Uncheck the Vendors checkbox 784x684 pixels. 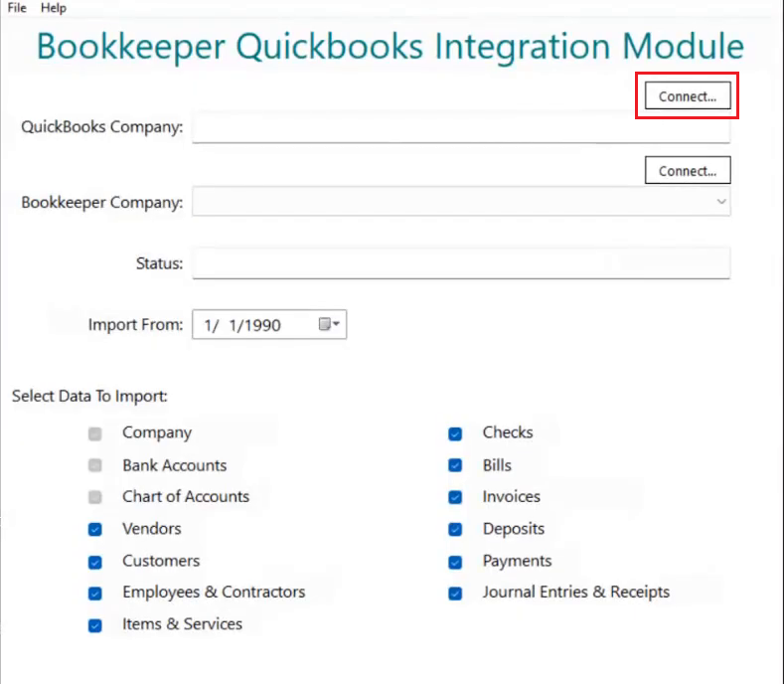pos(95,529)
